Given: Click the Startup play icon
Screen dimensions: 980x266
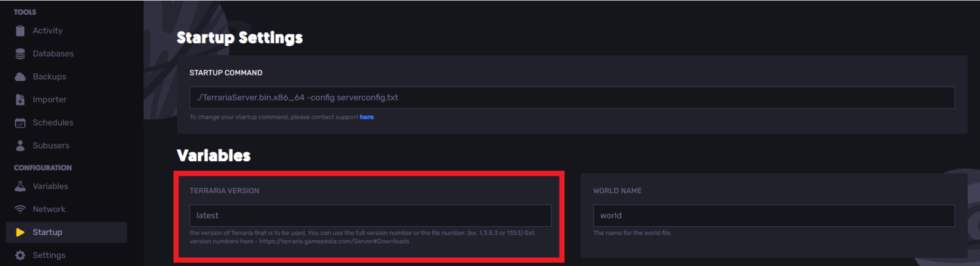Looking at the screenshot, I should point(20,232).
